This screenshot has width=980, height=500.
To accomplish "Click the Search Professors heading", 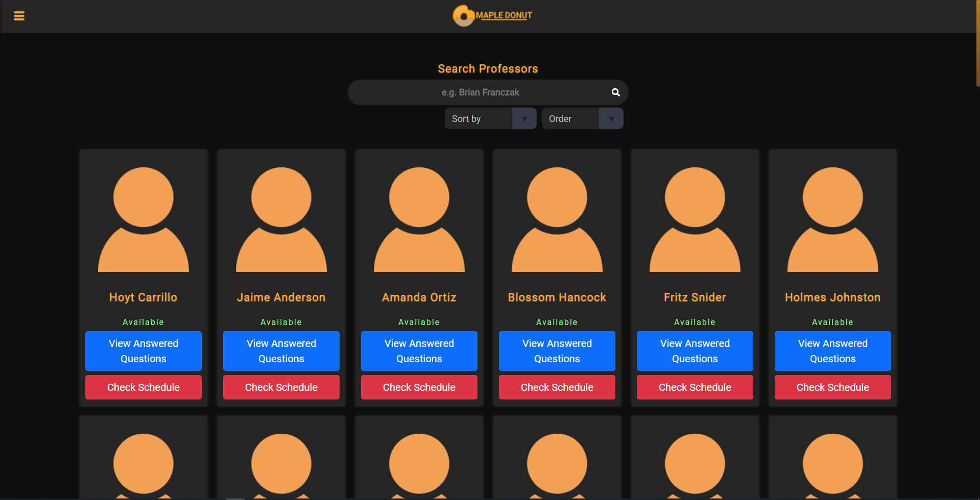I will (x=488, y=69).
